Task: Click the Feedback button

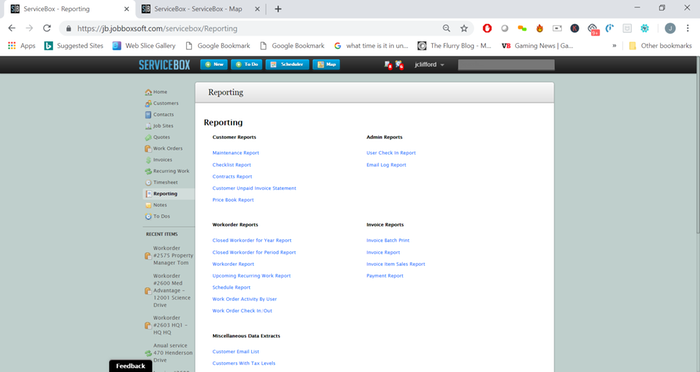Action: pyautogui.click(x=130, y=366)
